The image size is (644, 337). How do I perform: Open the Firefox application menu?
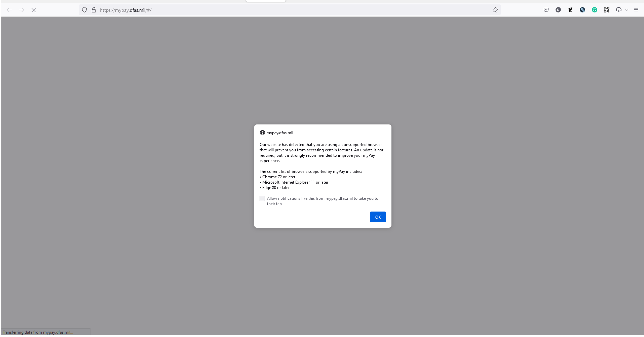636,10
